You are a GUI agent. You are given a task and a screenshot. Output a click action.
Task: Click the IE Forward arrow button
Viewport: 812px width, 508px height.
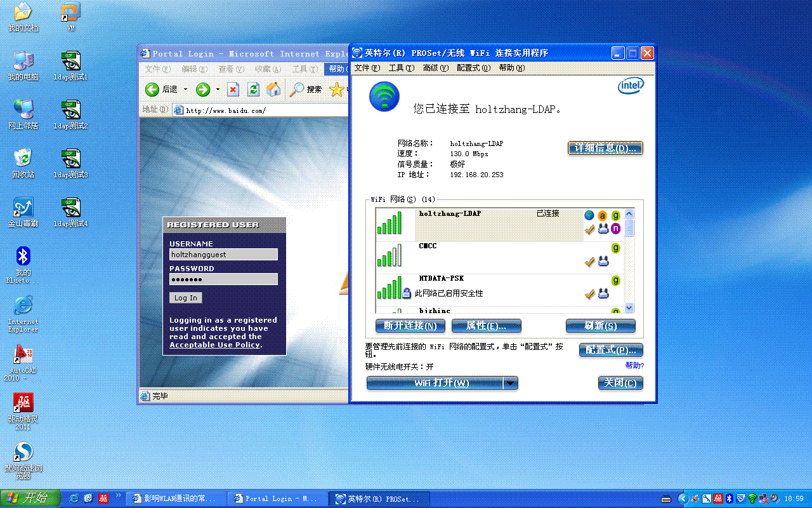click(203, 90)
